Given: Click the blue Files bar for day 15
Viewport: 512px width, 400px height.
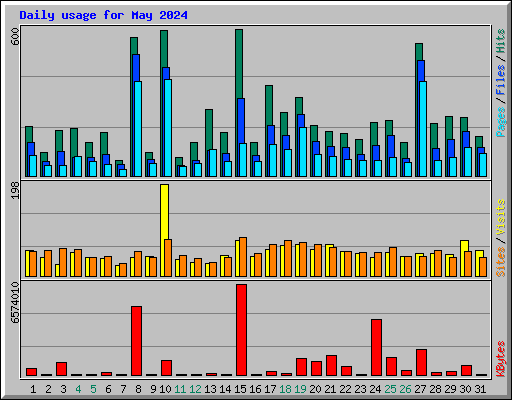Looking at the screenshot, I should coord(241,121).
